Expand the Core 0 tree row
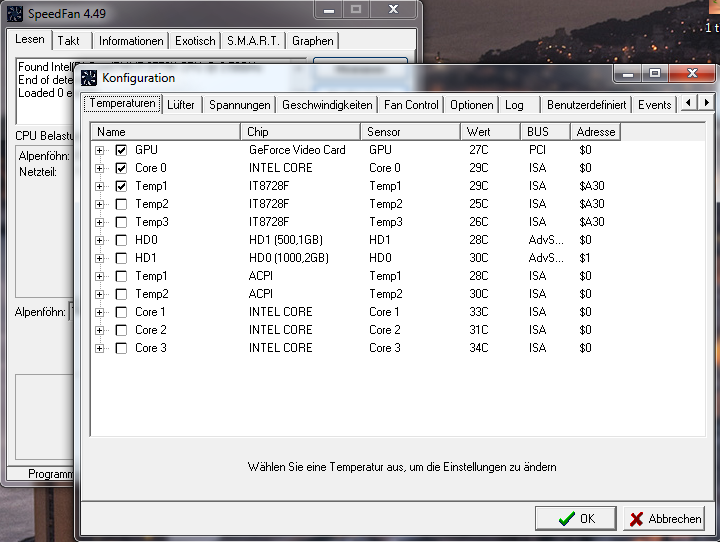The image size is (720, 542). [99, 168]
